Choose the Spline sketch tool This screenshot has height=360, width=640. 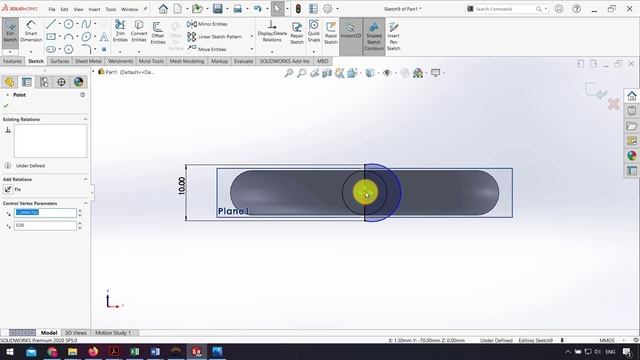coord(86,24)
